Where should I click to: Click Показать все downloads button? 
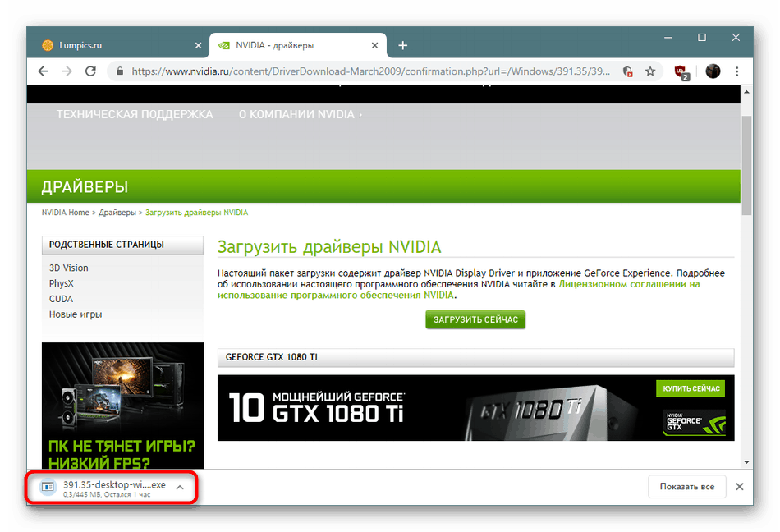tap(686, 487)
